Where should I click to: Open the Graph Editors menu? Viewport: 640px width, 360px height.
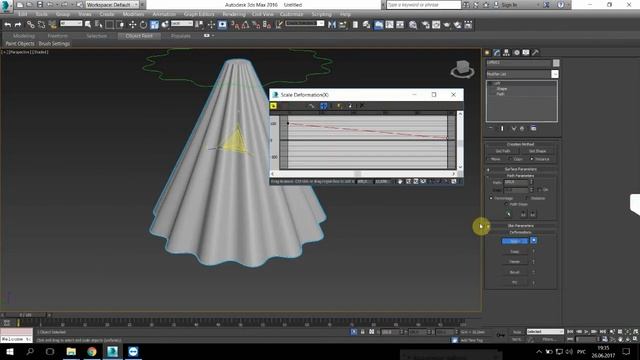click(x=199, y=14)
